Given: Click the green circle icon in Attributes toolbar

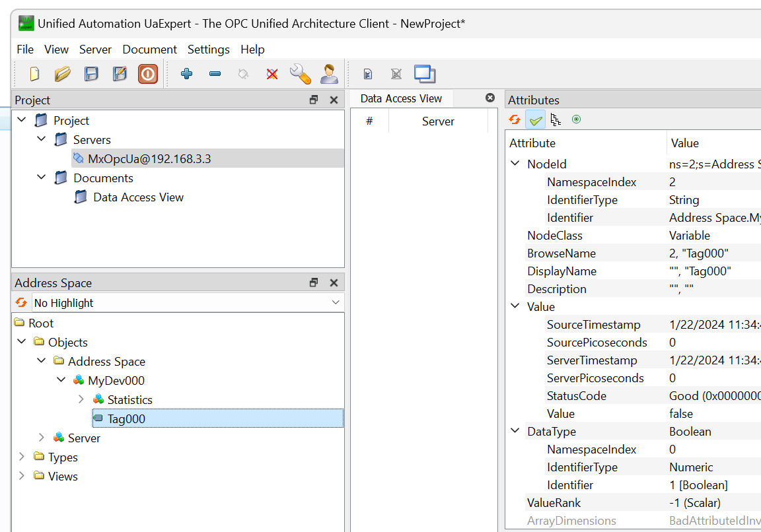Looking at the screenshot, I should tap(576, 119).
